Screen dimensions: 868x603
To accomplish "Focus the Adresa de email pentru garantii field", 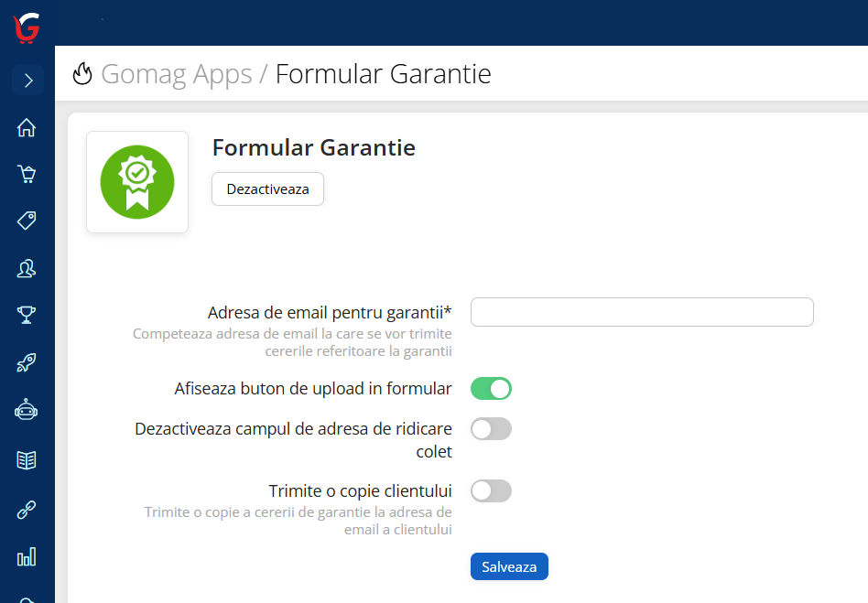I will coord(642,312).
